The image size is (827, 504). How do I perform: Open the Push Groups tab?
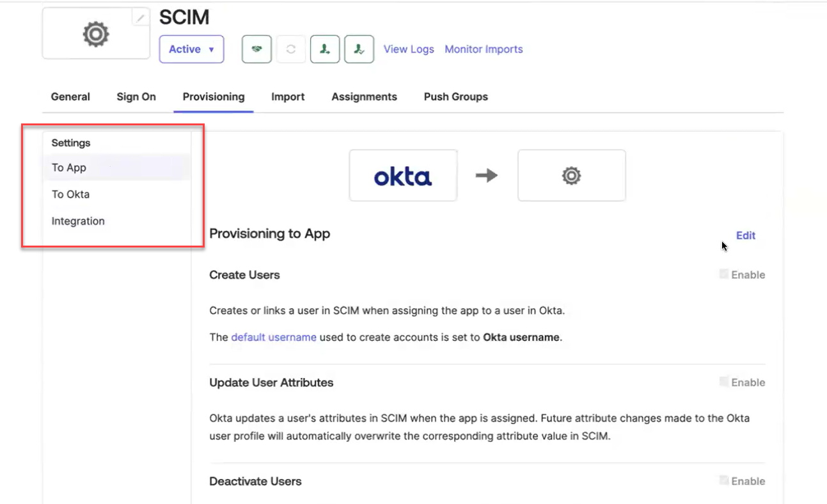tap(455, 97)
